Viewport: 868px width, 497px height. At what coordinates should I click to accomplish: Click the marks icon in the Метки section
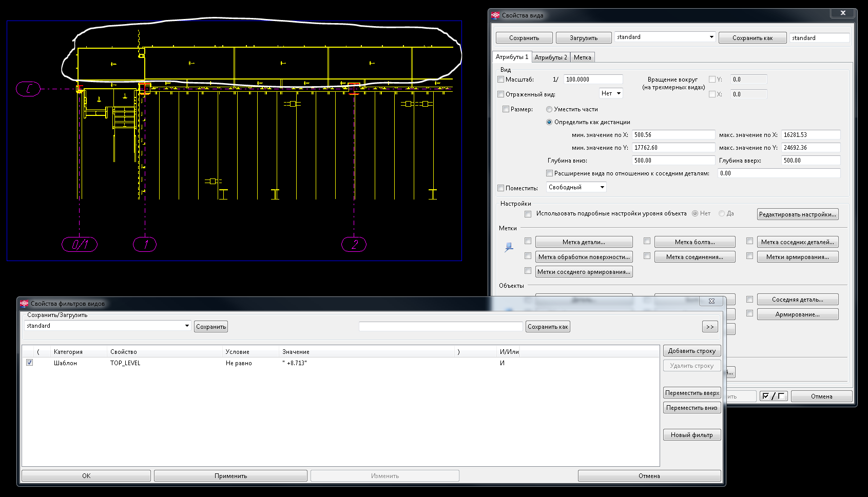[x=509, y=247]
